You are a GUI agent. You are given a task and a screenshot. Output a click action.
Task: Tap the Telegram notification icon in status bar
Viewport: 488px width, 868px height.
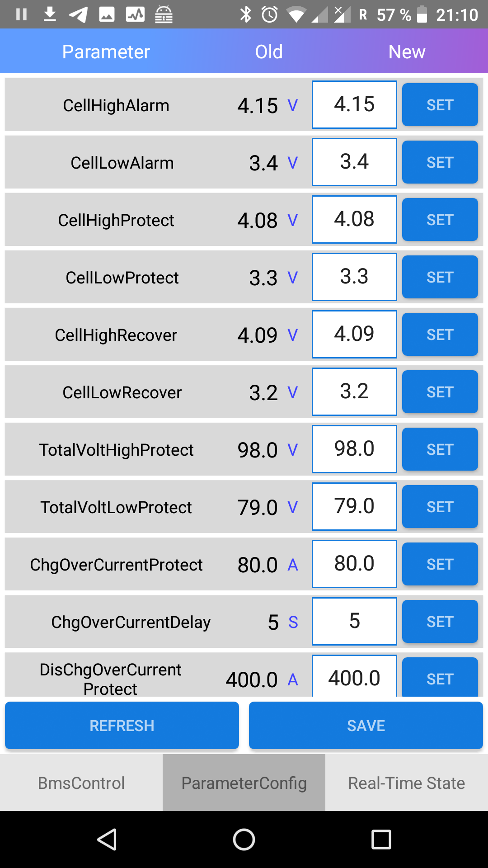[x=78, y=14]
